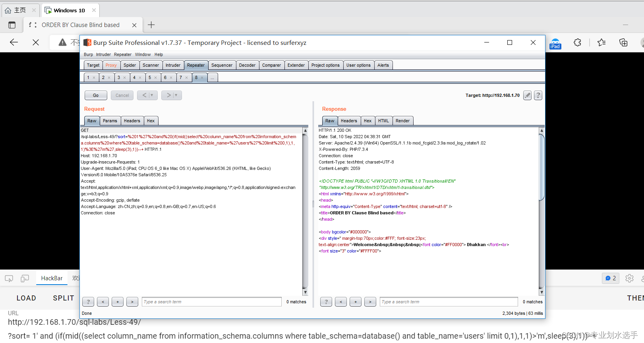This screenshot has width=644, height=343.
Task: Open the Burp menu
Action: point(88,54)
